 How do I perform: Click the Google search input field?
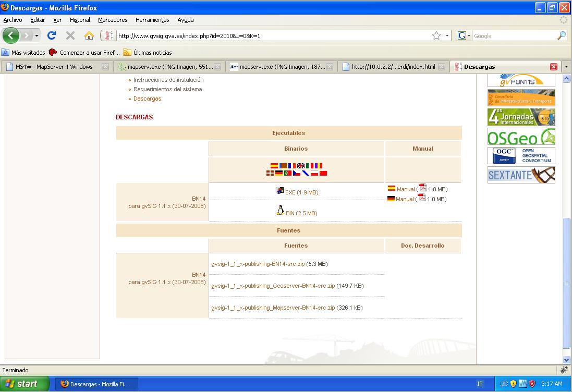[514, 36]
